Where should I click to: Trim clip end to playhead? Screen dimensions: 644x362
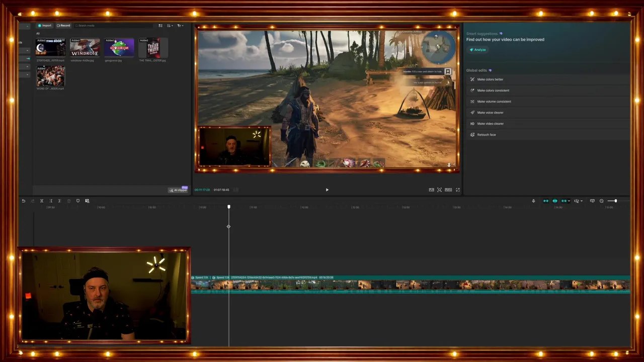(59, 201)
